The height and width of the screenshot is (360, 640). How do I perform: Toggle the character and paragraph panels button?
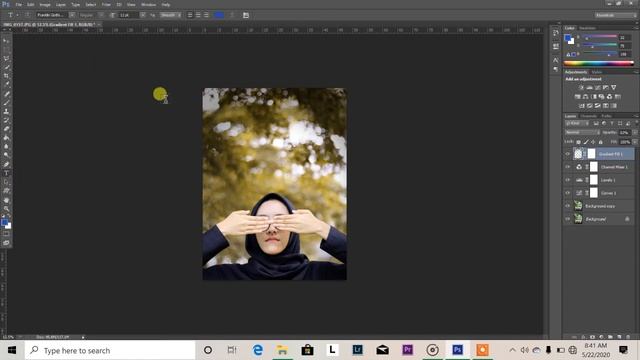tap(246, 15)
